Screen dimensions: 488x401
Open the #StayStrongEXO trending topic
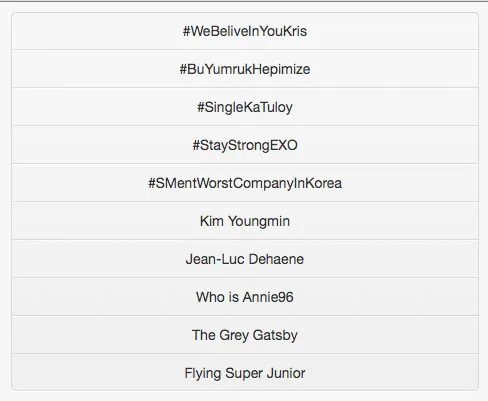pos(245,145)
